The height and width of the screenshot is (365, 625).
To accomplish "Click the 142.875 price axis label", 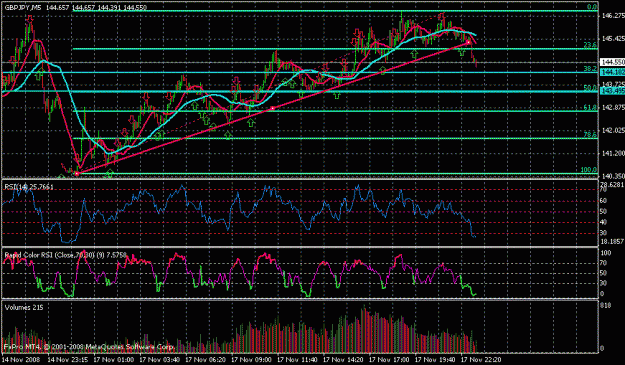I will click(613, 108).
